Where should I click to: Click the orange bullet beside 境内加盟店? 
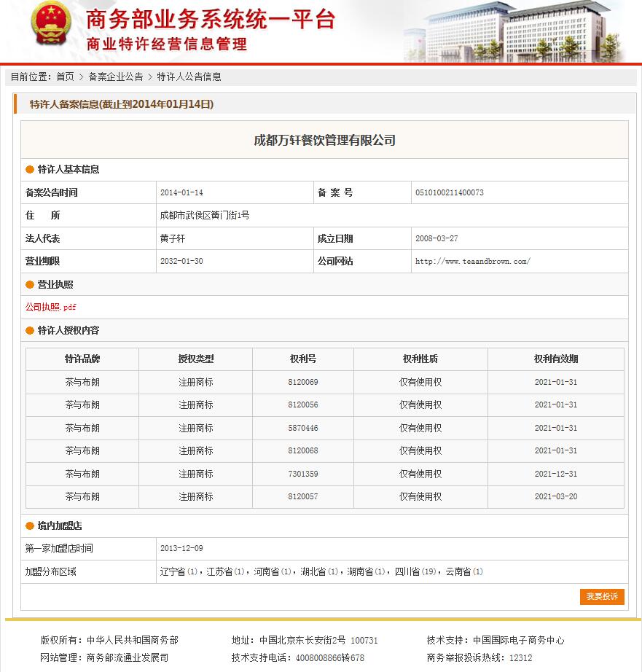30,526
